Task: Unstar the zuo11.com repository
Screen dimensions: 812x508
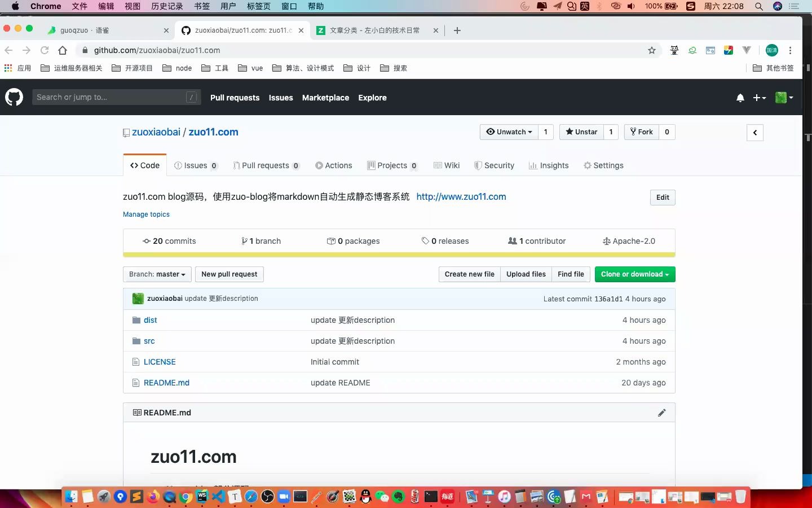Action: 581,132
